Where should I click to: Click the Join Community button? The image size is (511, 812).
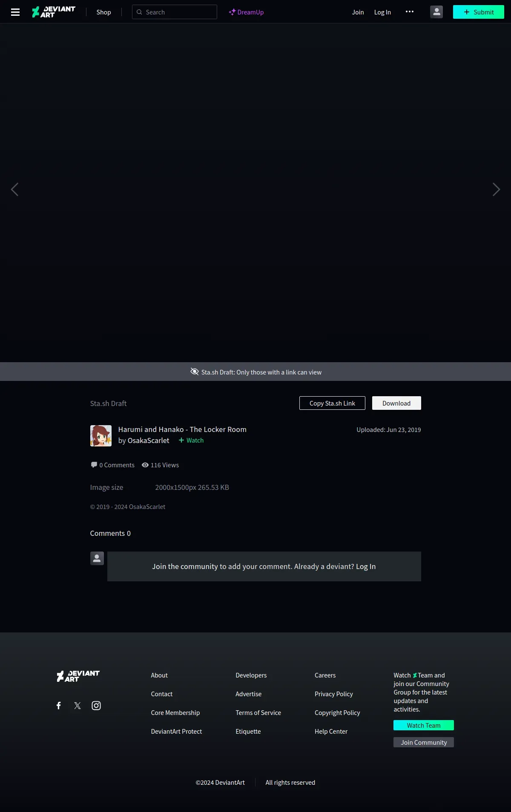tap(424, 742)
